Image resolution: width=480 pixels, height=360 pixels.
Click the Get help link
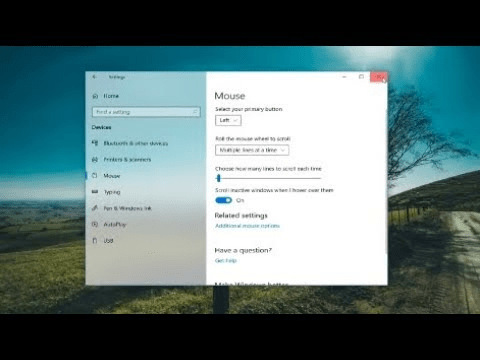[x=226, y=261]
